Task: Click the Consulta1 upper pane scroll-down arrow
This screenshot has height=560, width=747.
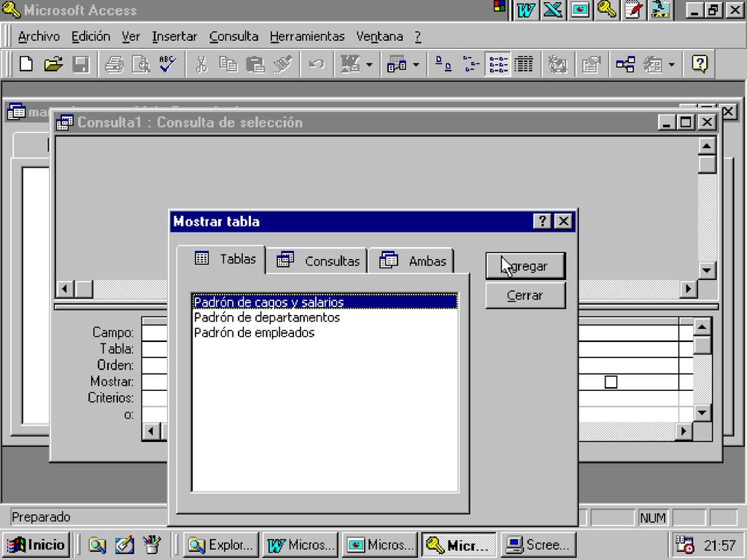Action: (x=706, y=271)
